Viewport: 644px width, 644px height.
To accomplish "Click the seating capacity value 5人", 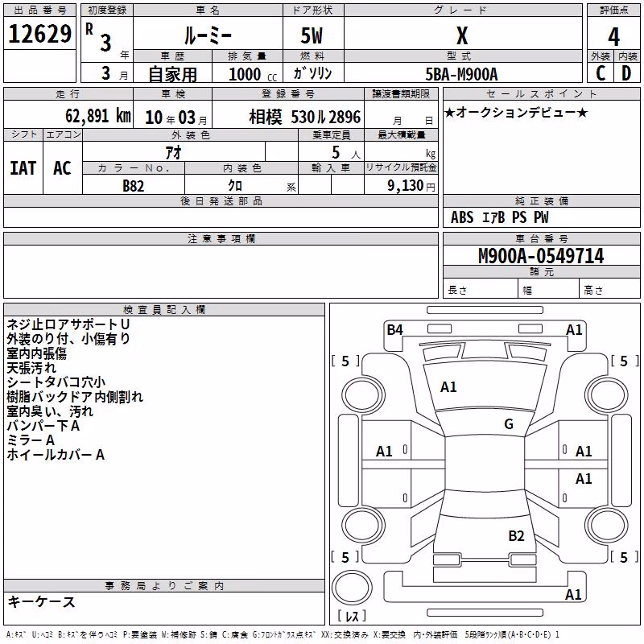I will pyautogui.click(x=346, y=153).
